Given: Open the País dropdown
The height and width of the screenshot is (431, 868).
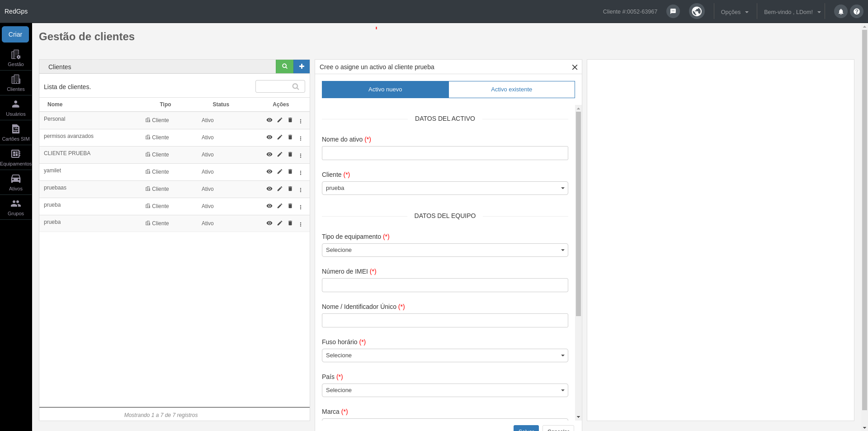Looking at the screenshot, I should pos(445,390).
